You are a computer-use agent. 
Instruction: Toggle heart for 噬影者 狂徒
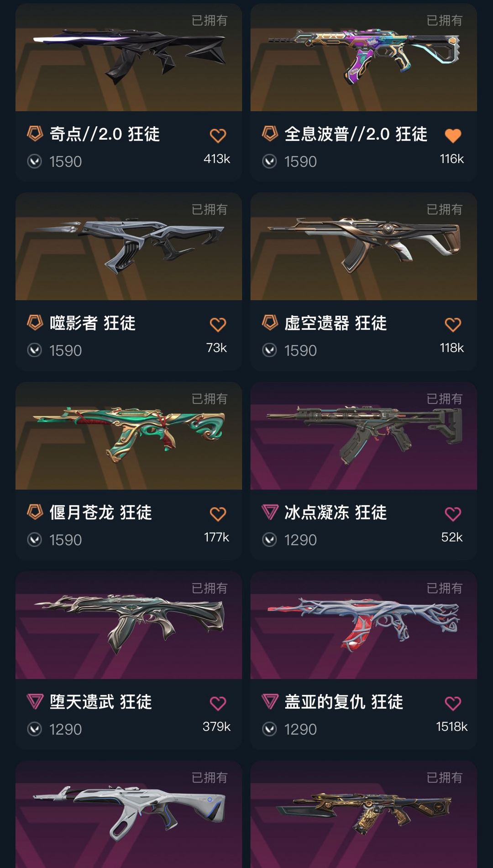pos(218,324)
